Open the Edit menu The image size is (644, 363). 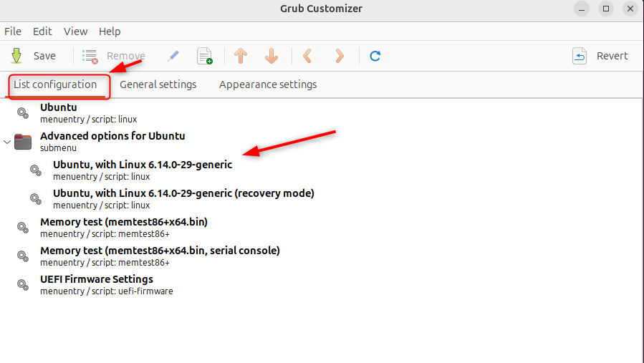coord(42,32)
